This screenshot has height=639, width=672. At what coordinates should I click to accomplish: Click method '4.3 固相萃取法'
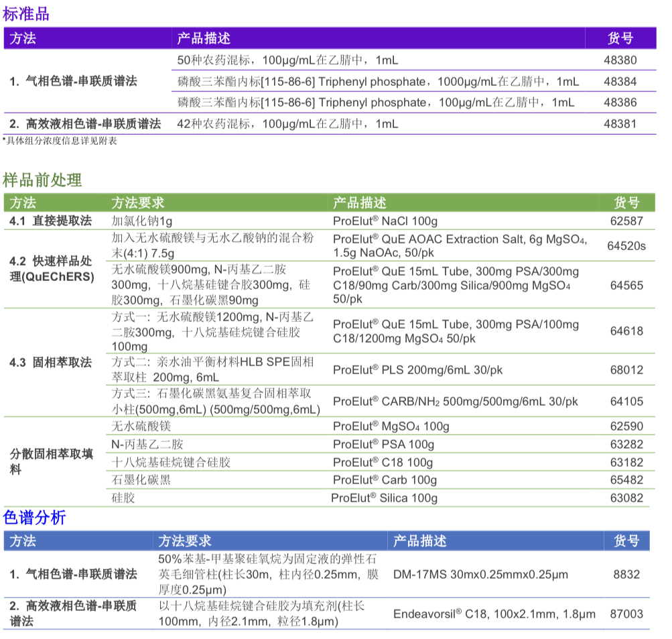pos(50,362)
